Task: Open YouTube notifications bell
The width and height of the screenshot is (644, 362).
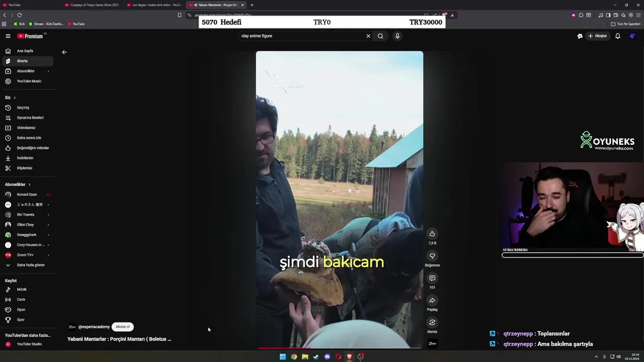Action: click(618, 36)
